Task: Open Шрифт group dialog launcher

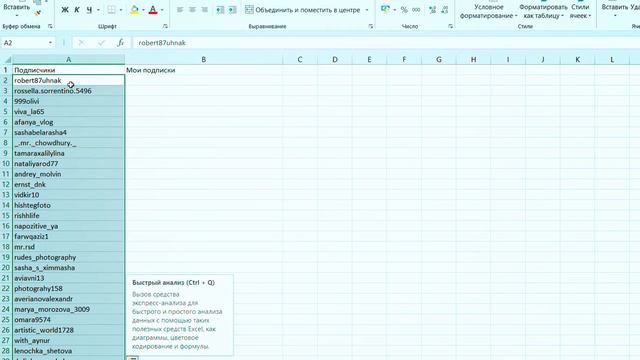Action: [x=165, y=26]
